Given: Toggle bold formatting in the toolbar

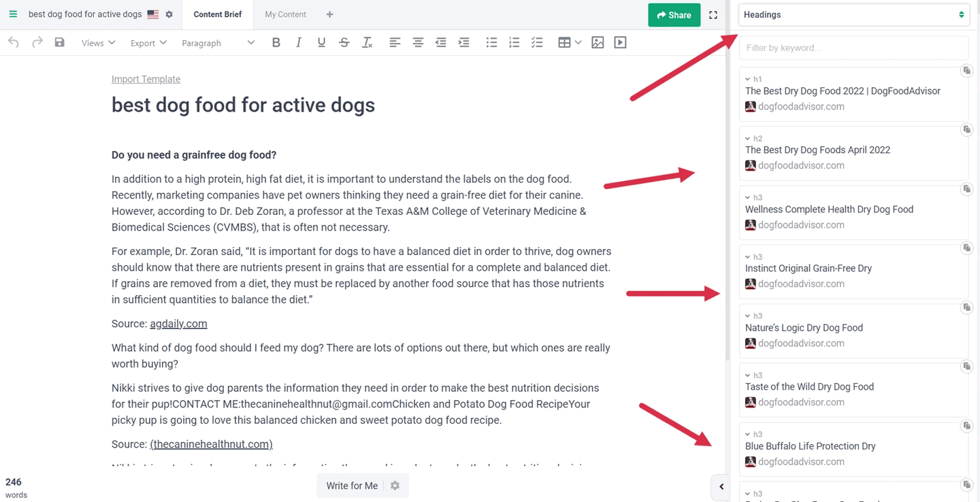Looking at the screenshot, I should [276, 43].
